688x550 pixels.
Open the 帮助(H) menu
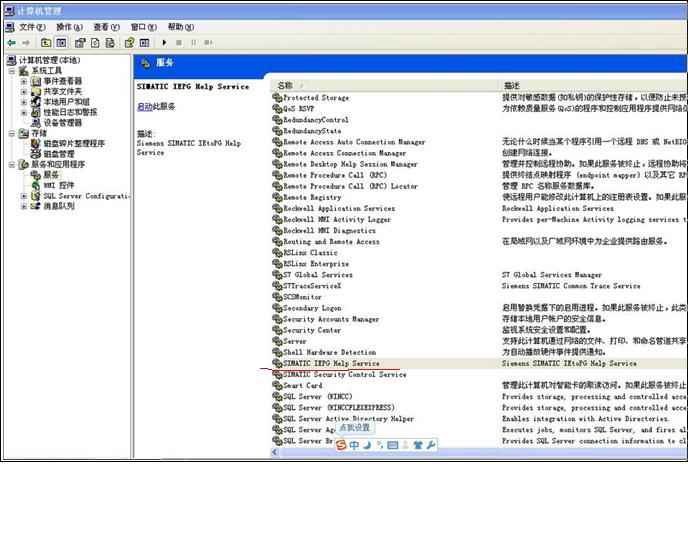(181, 27)
